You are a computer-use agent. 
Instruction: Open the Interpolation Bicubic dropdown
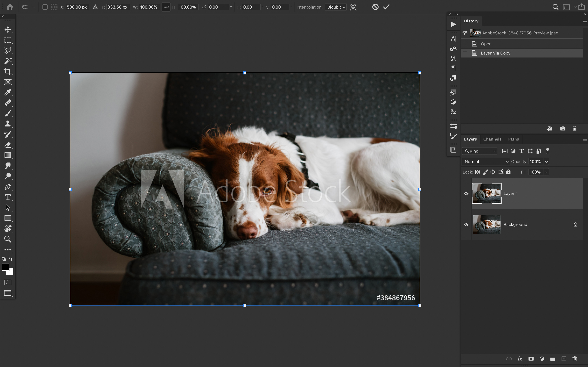click(335, 7)
